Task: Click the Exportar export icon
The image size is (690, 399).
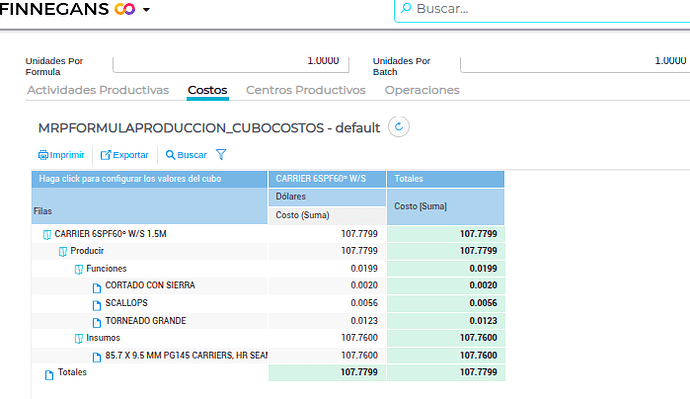Action: 106,155
